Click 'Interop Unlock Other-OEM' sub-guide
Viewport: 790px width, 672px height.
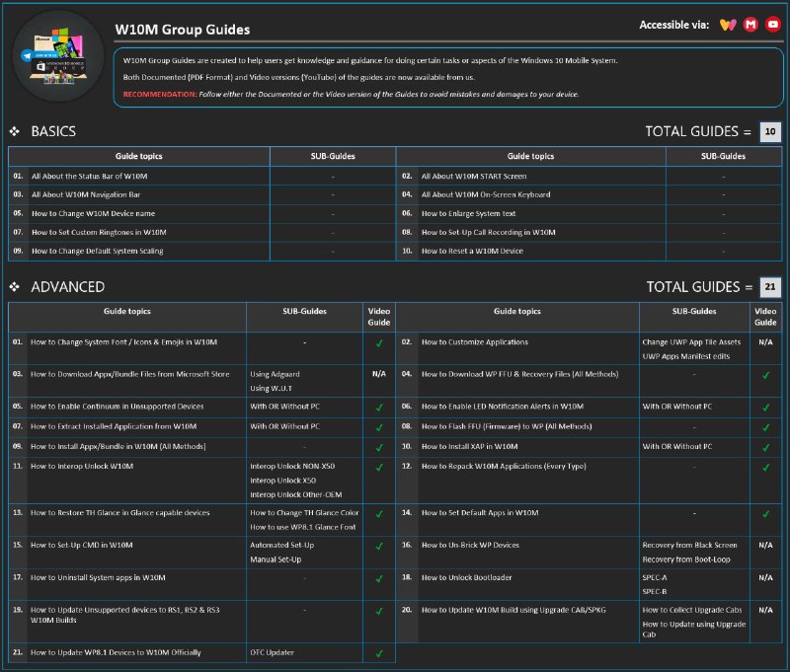coord(295,494)
